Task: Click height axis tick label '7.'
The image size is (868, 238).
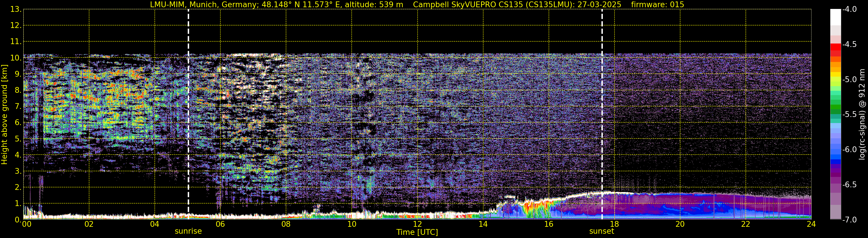Action: (18, 107)
